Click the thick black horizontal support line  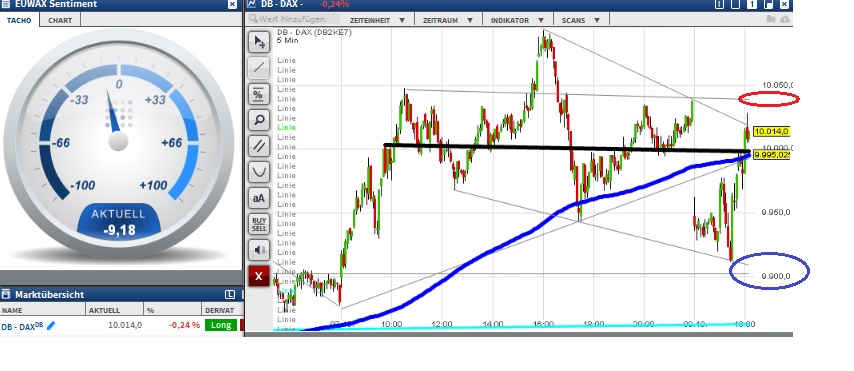coord(566,148)
